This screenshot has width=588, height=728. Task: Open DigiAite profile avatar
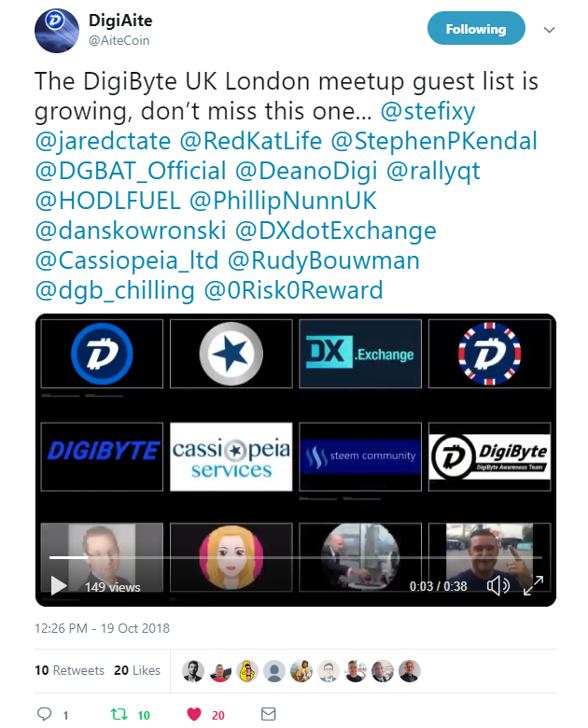[x=57, y=31]
